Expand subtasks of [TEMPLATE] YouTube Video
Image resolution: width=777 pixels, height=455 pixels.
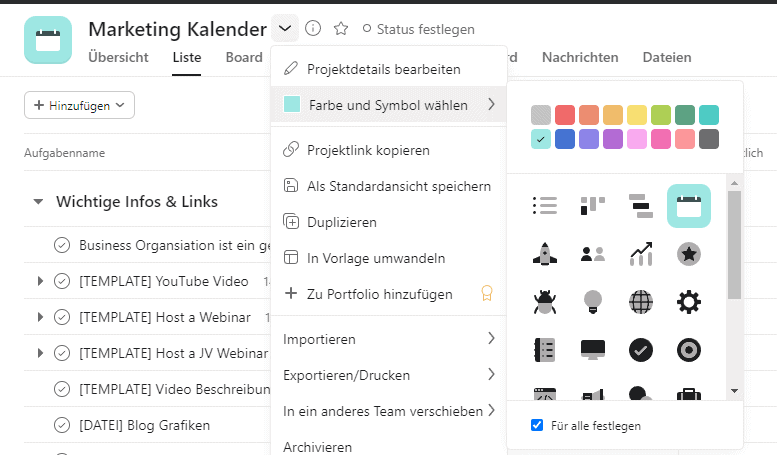[40, 282]
